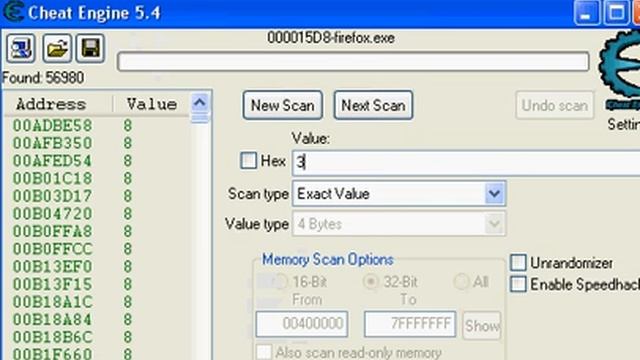Click the address list scroll up arrow
Viewport: 640px width, 360px height.
(200, 102)
